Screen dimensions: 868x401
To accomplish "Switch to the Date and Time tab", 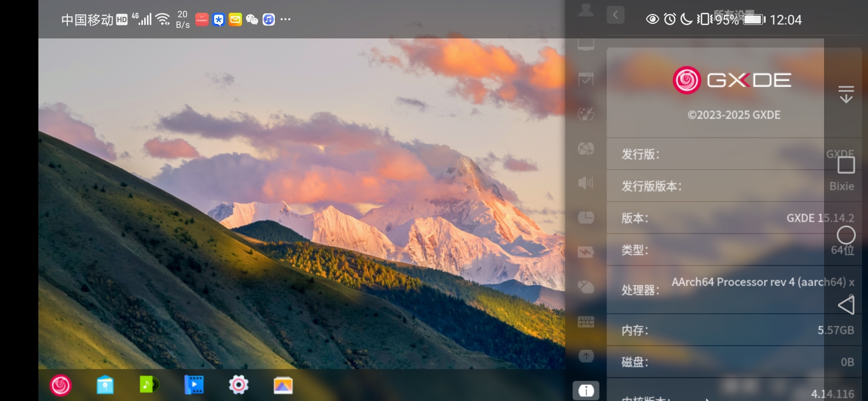I will (585, 217).
